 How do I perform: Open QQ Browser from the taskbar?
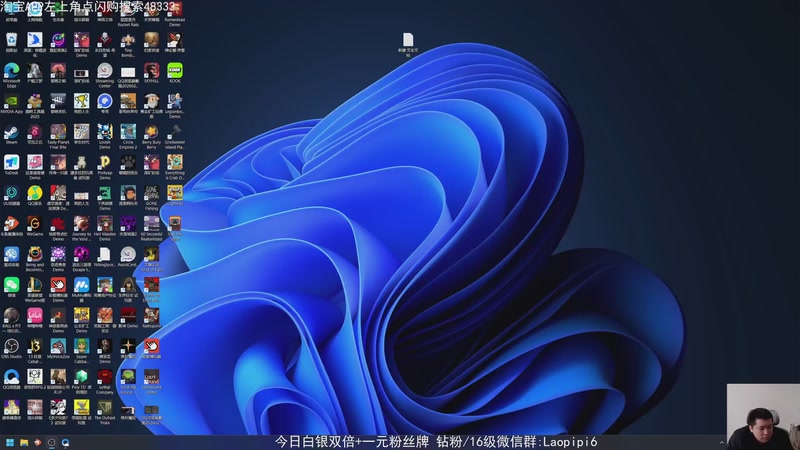tap(65, 442)
